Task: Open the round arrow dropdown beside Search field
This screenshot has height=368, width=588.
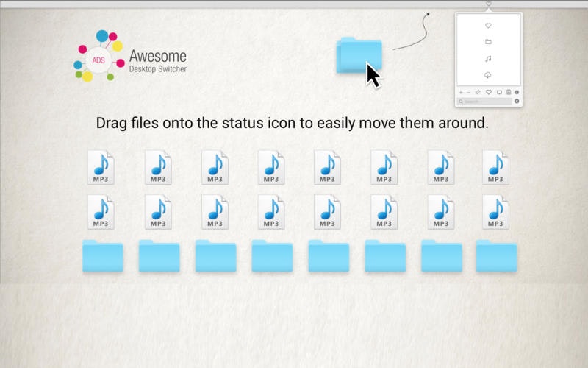Action: (x=517, y=101)
